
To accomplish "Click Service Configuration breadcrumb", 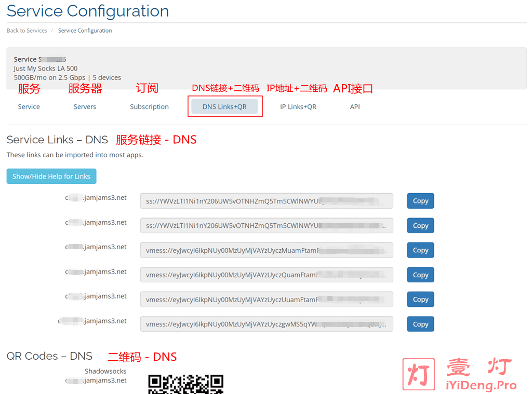I will (x=85, y=31).
